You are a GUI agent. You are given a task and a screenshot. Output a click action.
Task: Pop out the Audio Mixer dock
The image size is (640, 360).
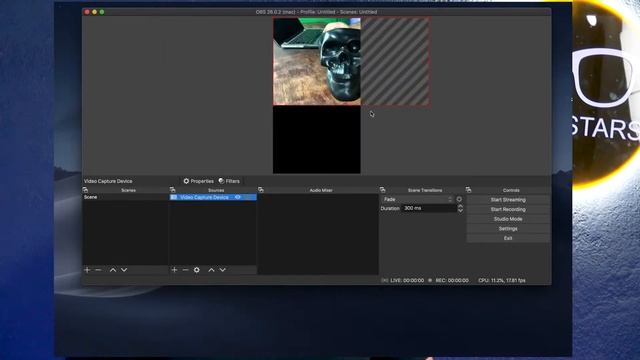(x=261, y=190)
